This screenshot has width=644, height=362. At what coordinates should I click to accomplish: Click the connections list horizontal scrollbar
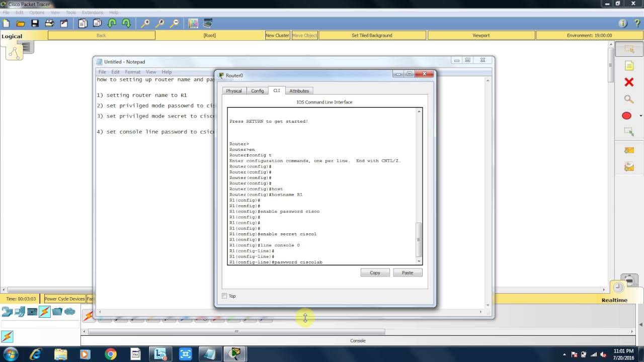tap(236, 331)
